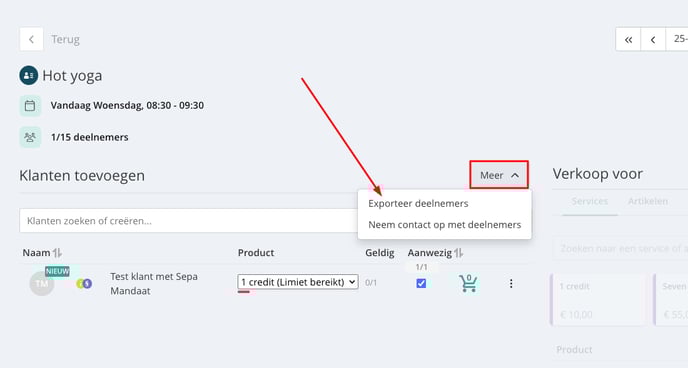Viewport: 688px width, 368px height.
Task: Uncheck the Aanwezig attendance checkbox
Action: click(x=421, y=283)
